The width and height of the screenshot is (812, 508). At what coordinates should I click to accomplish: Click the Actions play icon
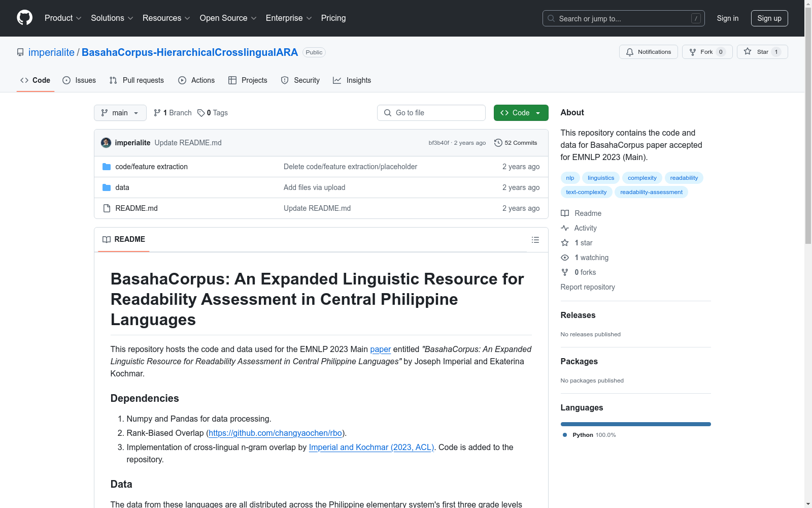182,80
